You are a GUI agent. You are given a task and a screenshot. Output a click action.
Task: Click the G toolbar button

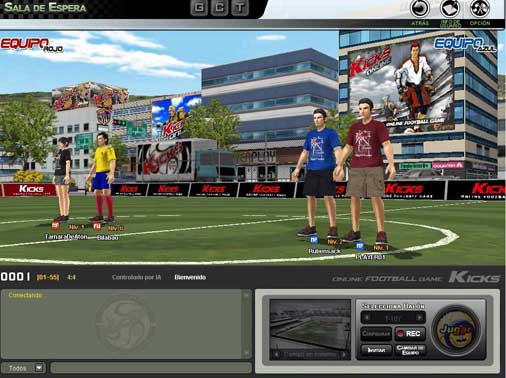click(199, 8)
